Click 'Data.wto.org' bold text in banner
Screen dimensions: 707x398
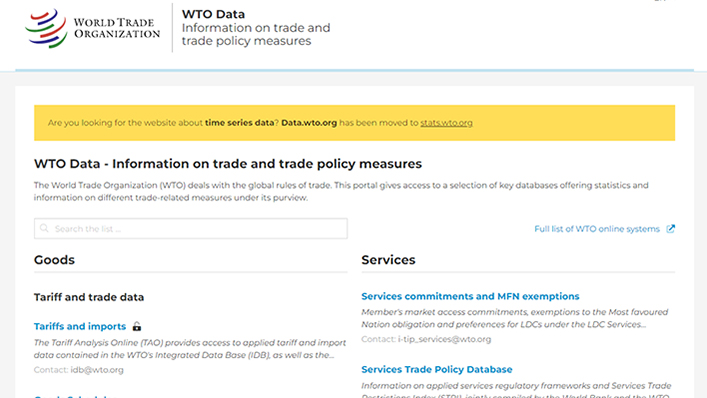click(309, 123)
